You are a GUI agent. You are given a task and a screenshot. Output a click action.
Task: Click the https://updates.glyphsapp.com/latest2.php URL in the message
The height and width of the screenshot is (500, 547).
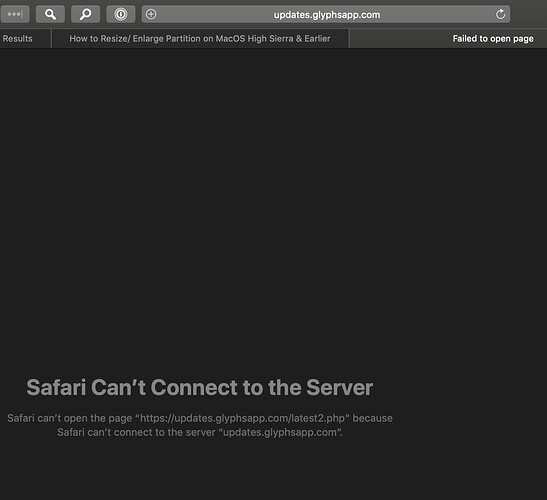coord(242,418)
